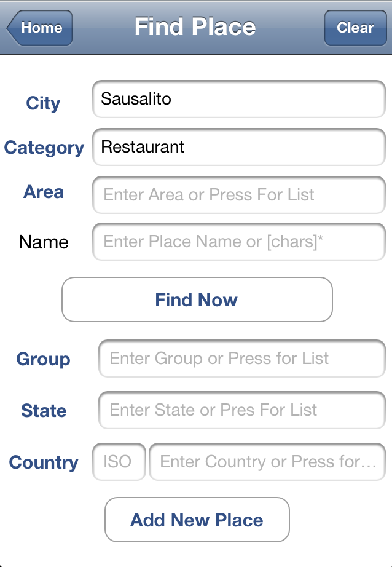Screen dimensions: 392x567
Task: Tap the Category label
Action: pyautogui.click(x=44, y=148)
